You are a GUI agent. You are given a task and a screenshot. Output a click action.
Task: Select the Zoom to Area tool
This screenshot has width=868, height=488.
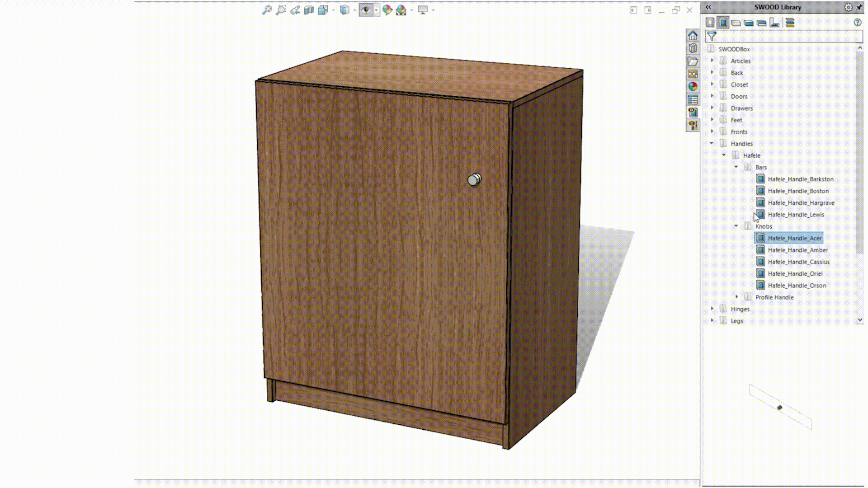click(281, 10)
